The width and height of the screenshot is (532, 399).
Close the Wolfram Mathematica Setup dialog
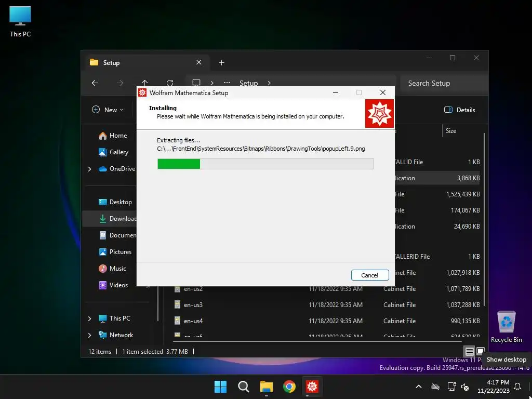pyautogui.click(x=383, y=92)
